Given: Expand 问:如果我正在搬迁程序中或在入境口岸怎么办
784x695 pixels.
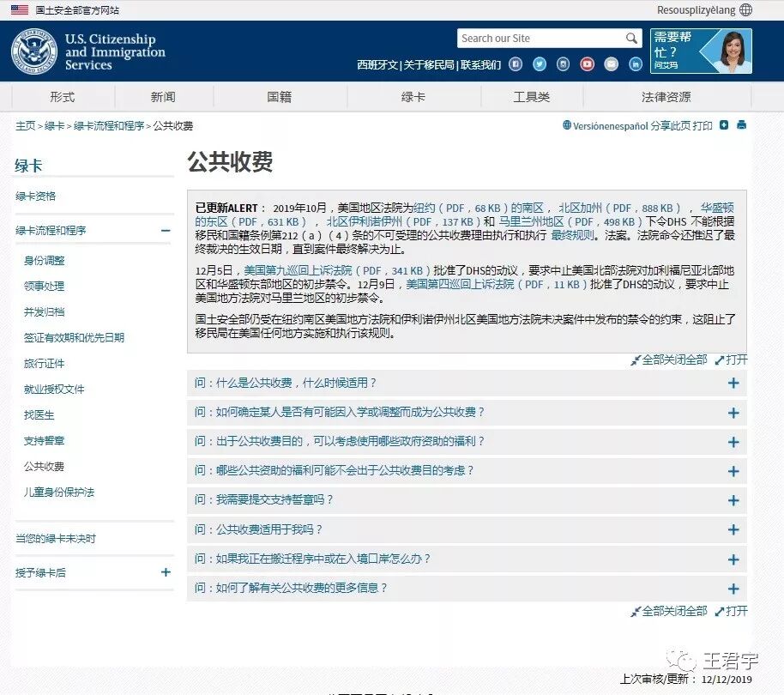Looking at the screenshot, I should 467,559.
